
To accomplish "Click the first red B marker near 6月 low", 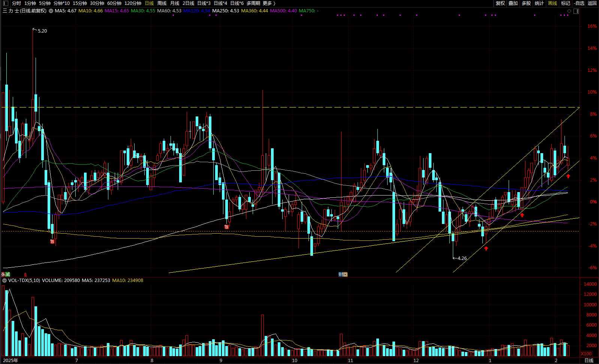I will click(x=52, y=242).
